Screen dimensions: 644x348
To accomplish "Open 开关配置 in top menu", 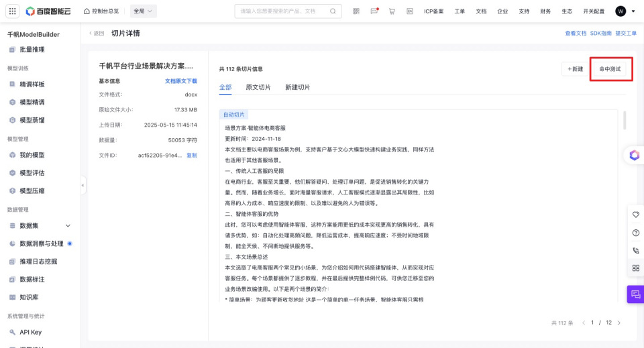I will pyautogui.click(x=594, y=11).
